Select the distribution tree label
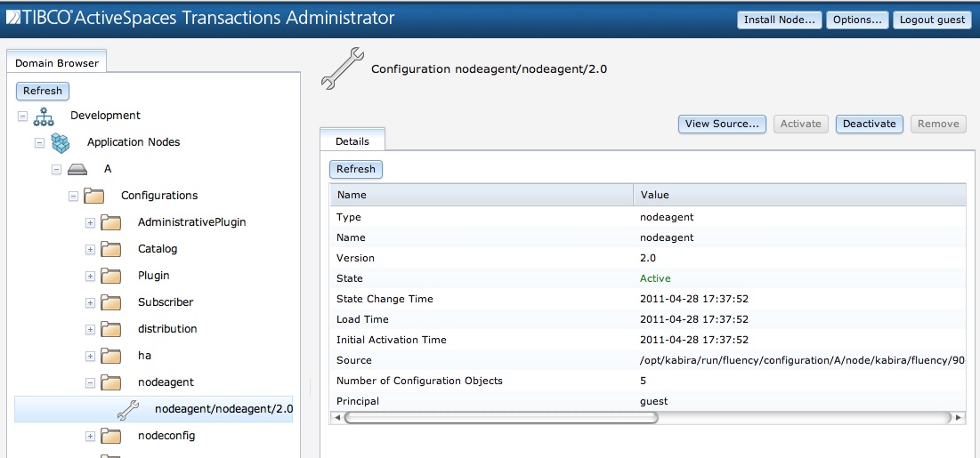 click(166, 329)
